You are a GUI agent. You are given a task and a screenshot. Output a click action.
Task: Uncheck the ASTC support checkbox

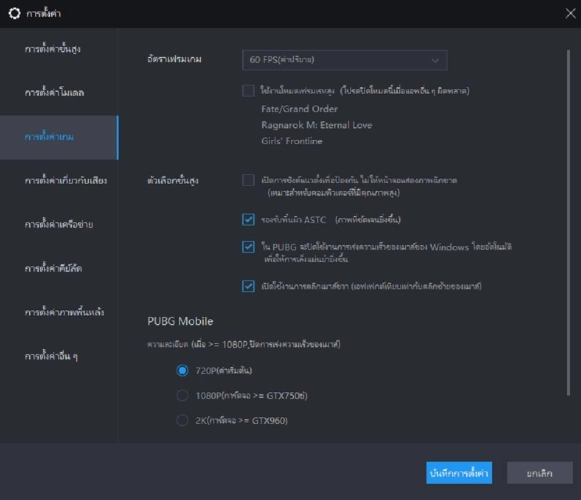248,219
